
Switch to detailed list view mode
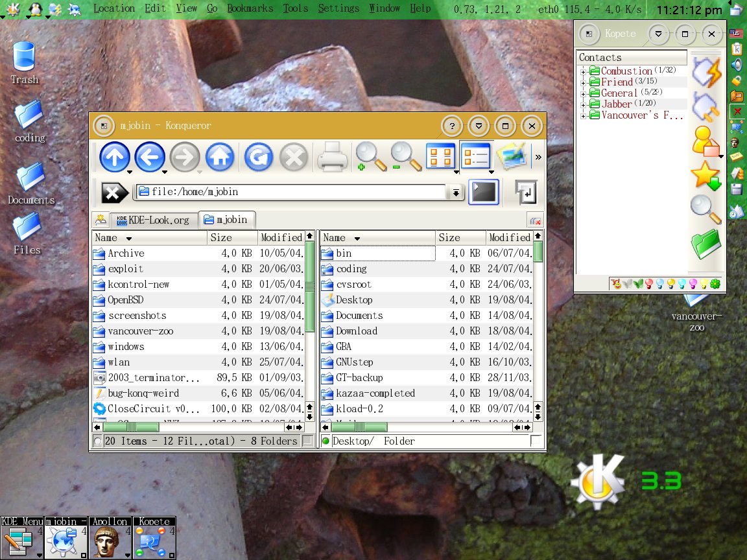pos(475,157)
